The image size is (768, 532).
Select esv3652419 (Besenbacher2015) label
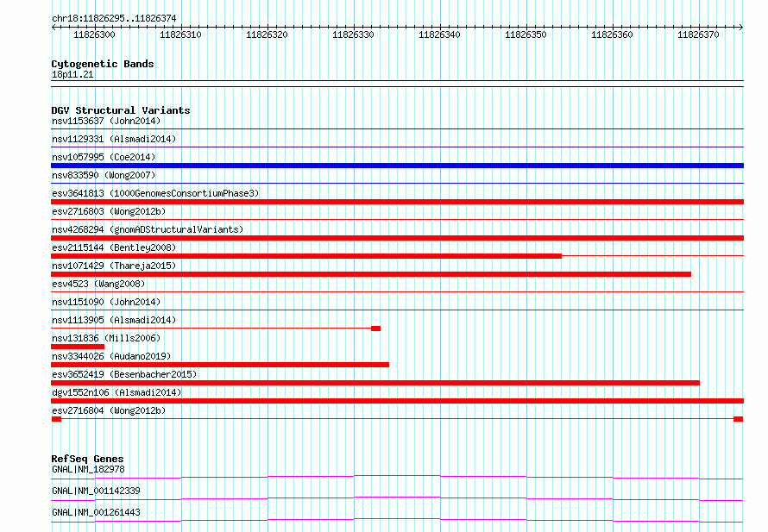coord(124,374)
